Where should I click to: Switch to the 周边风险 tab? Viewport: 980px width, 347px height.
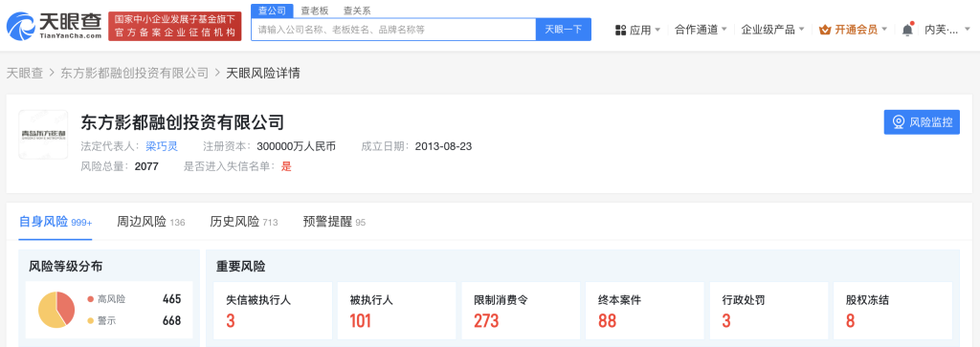(x=150, y=222)
